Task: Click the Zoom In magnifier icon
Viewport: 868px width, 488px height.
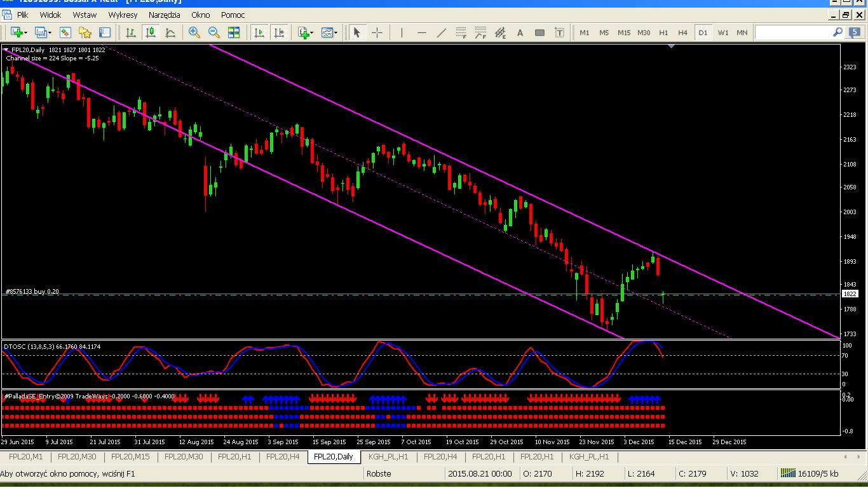Action: [x=194, y=32]
